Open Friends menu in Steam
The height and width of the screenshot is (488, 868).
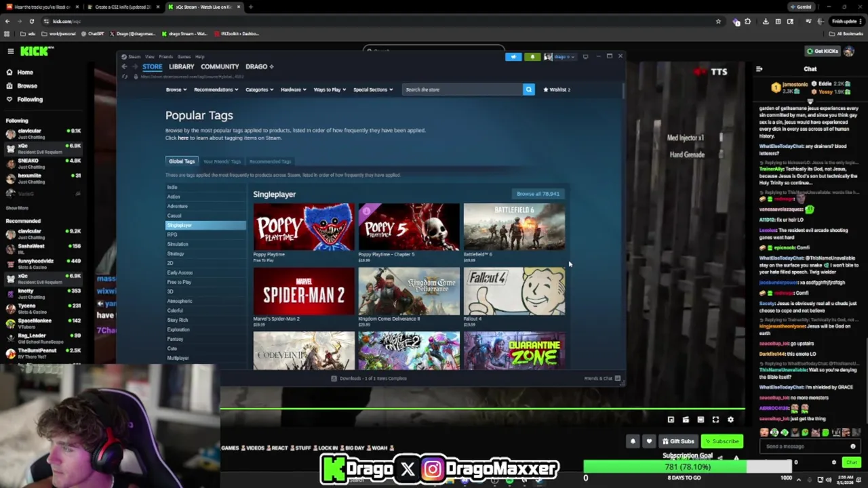click(165, 57)
